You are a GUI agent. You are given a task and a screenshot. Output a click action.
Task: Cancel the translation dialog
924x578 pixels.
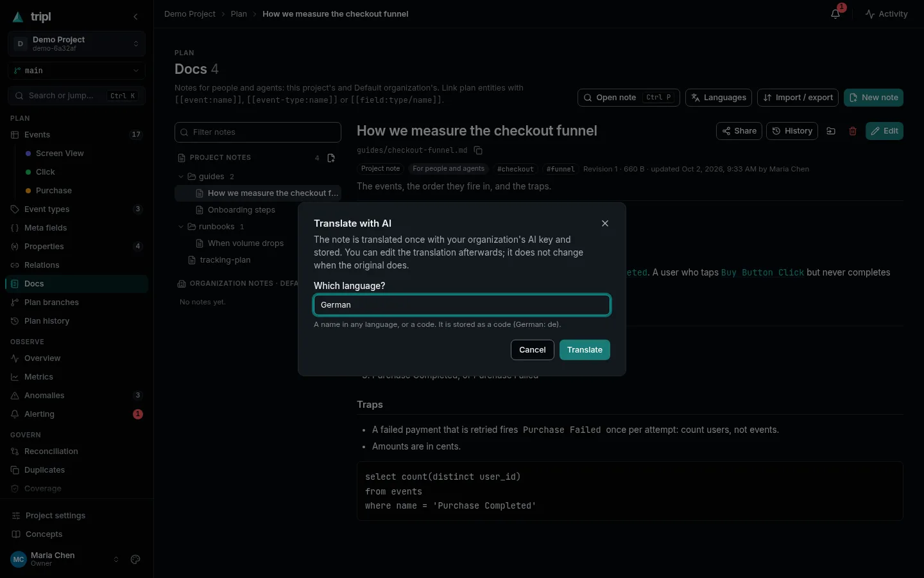click(533, 350)
